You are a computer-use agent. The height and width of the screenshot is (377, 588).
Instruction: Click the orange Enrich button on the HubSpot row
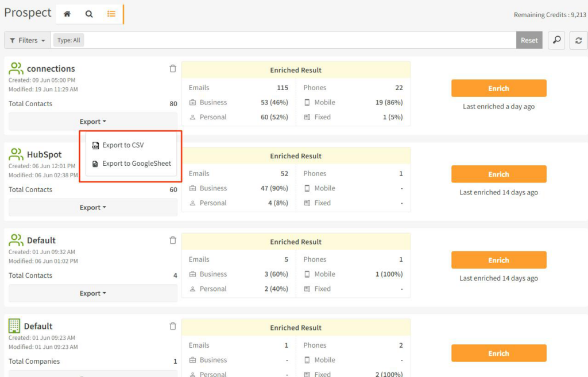tap(498, 174)
